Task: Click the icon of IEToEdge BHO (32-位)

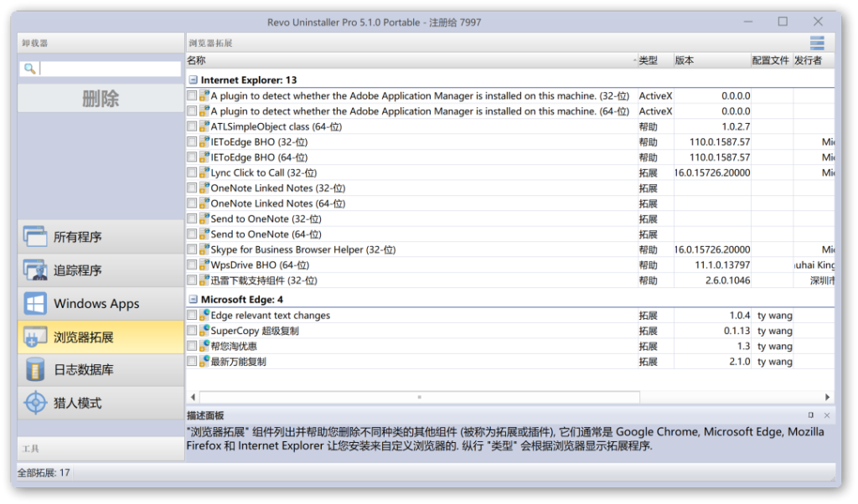Action: 204,141
